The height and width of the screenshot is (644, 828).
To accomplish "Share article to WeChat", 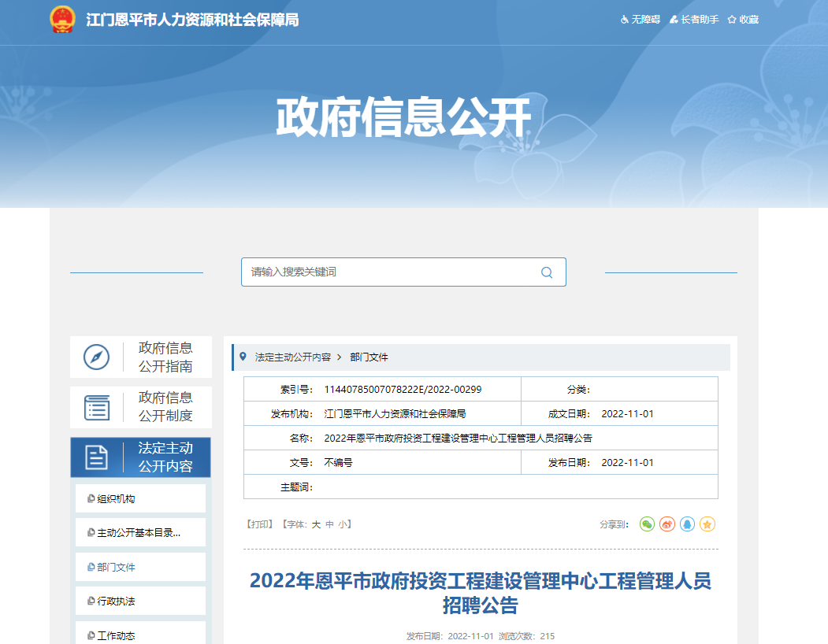I will click(x=647, y=524).
